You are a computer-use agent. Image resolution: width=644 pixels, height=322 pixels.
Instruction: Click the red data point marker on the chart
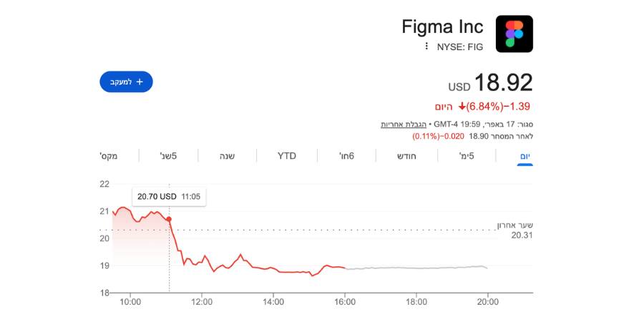(169, 219)
